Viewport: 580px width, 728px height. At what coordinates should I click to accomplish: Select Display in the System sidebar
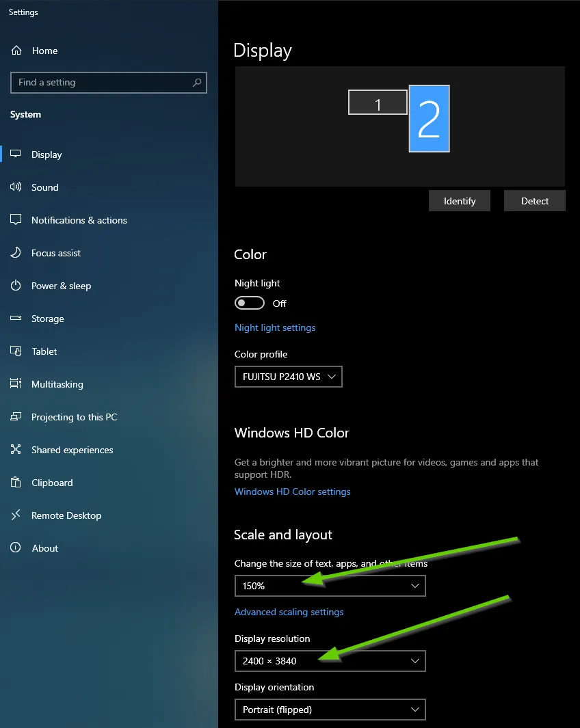tap(47, 154)
